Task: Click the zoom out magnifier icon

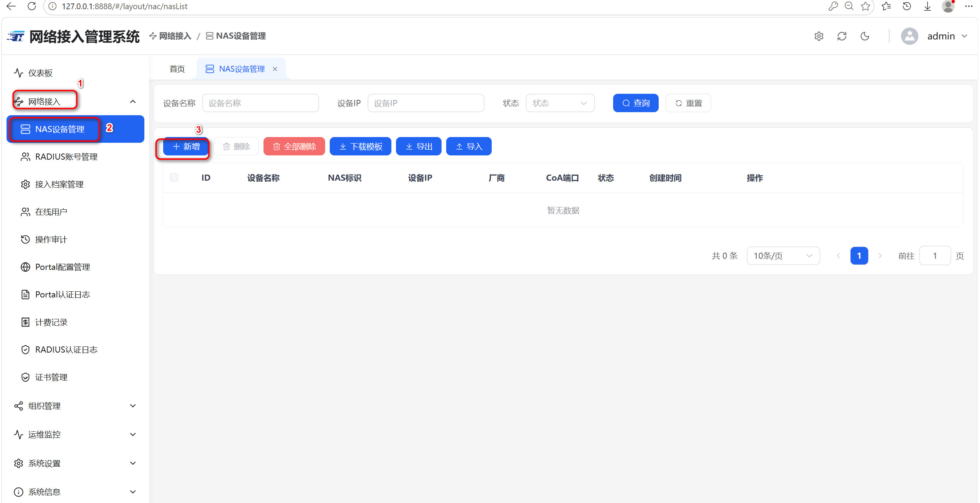Action: point(849,6)
